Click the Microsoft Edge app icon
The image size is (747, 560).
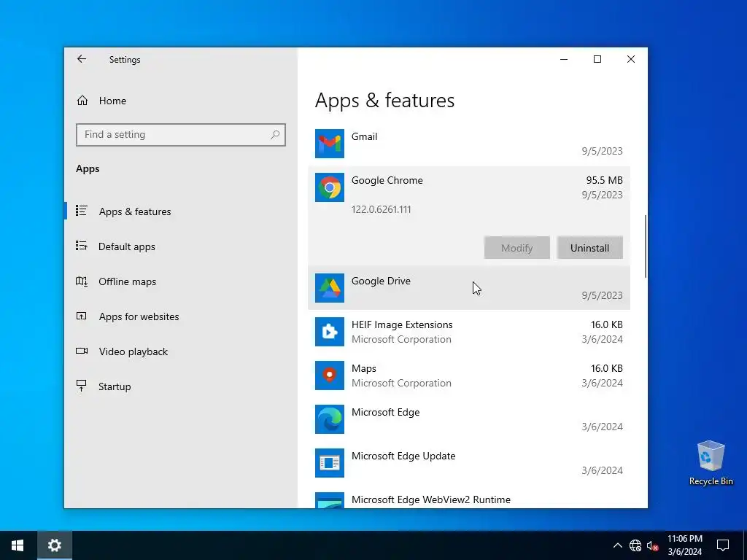[x=330, y=419]
